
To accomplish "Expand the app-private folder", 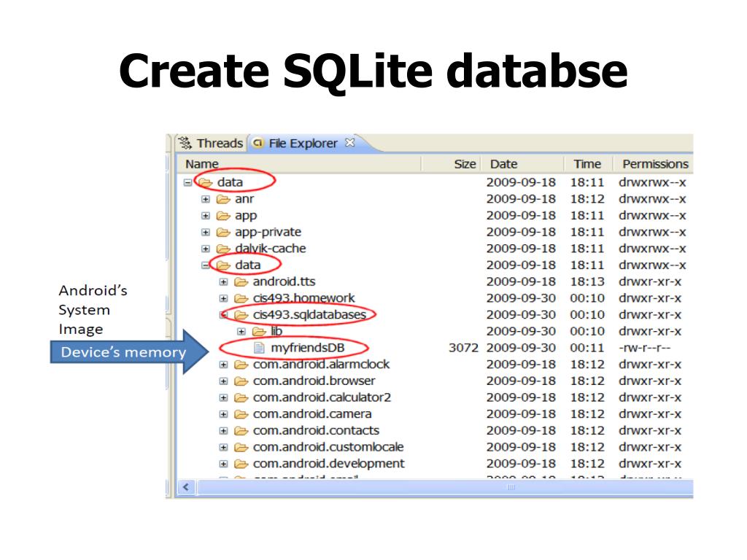I will point(205,233).
